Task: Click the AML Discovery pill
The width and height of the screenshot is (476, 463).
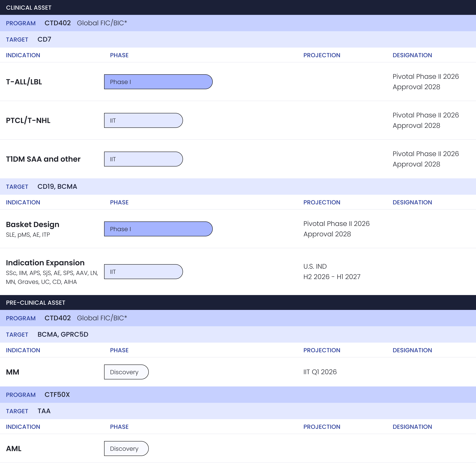Action: (x=126, y=448)
